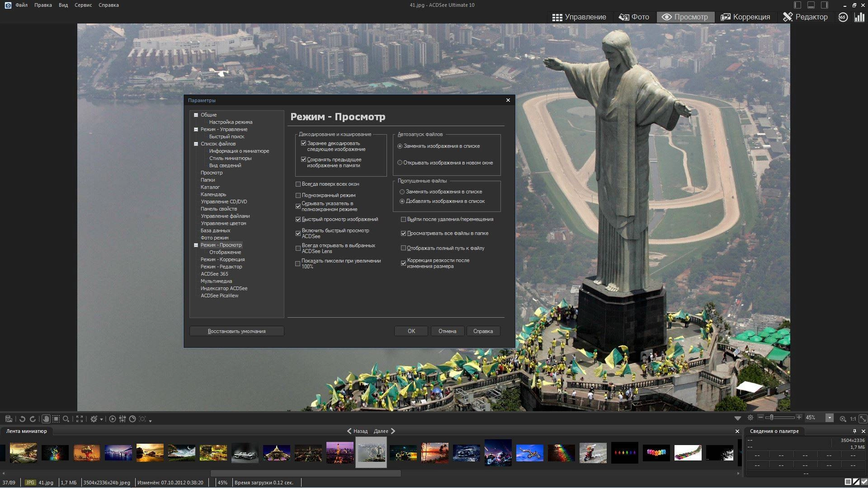This screenshot has width=868, height=488.
Task: Click the zoom slider handle
Action: point(772,418)
